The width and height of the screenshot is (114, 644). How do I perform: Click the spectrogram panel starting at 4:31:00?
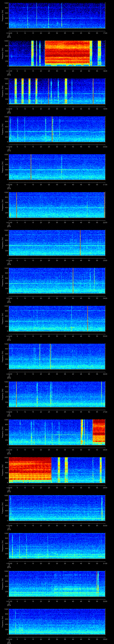pos(57,584)
